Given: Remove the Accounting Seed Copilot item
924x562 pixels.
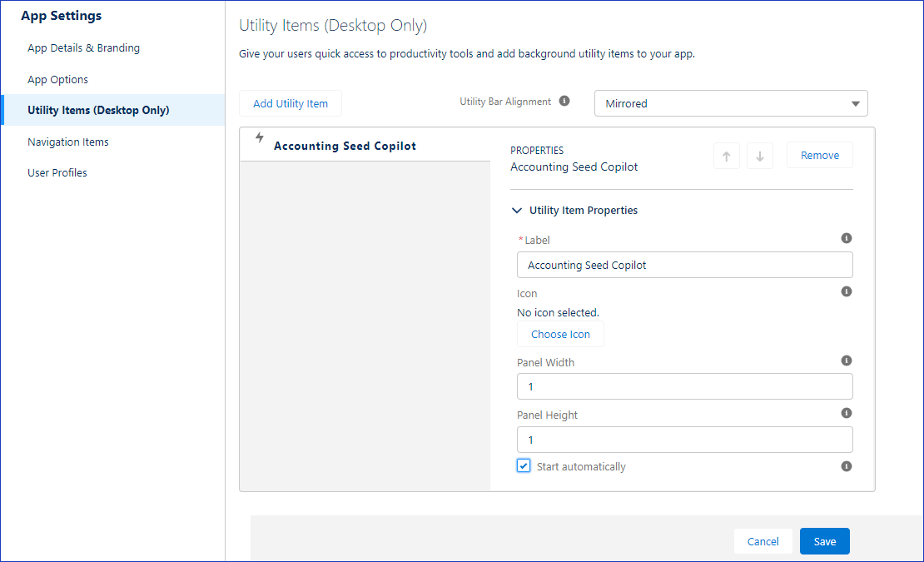Looking at the screenshot, I should coord(819,156).
